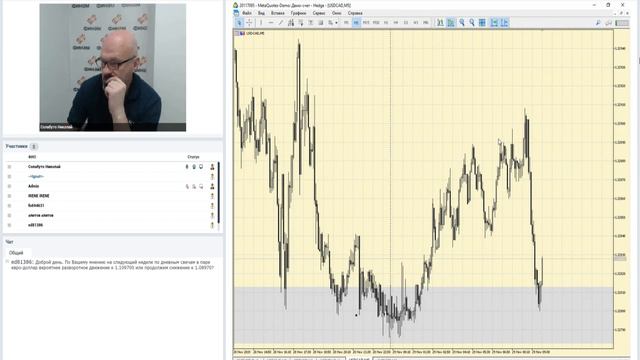Switch chart to MN timeframe
This screenshot has width=640, height=360.
point(426,23)
